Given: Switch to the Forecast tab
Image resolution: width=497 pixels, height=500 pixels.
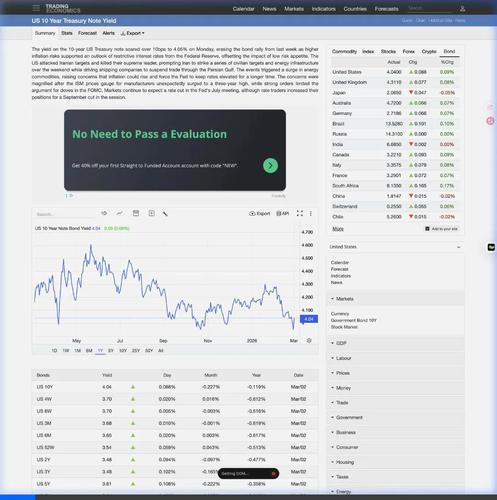Looking at the screenshot, I should coord(87,33).
